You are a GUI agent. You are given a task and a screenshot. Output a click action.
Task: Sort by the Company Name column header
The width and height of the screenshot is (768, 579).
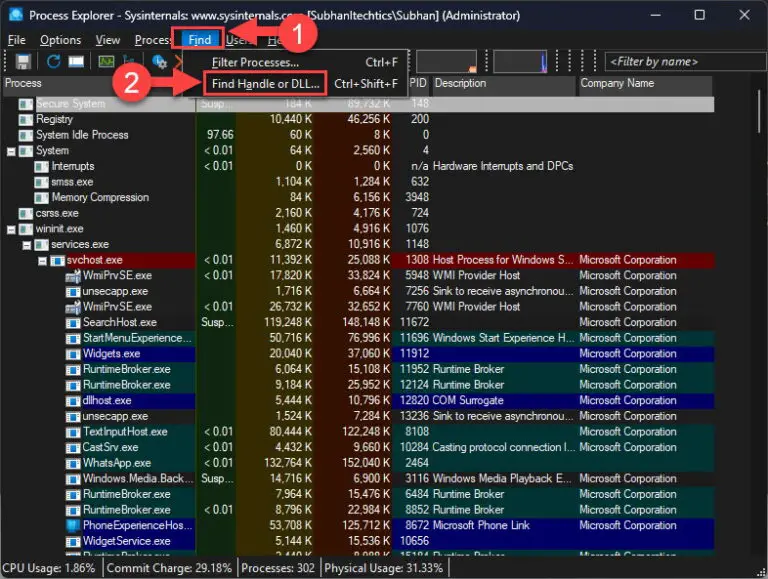616,84
